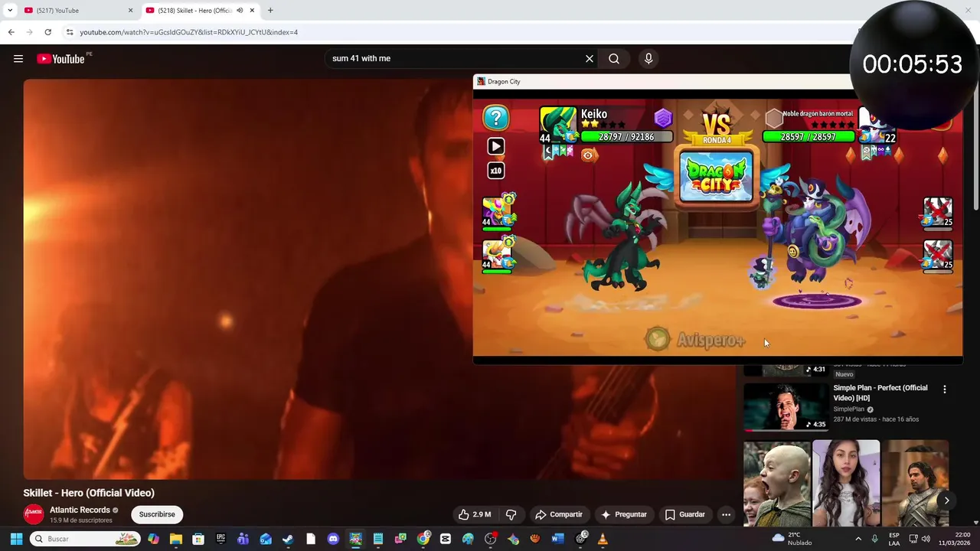Select the first reserve dragon, level 44

pos(498,212)
